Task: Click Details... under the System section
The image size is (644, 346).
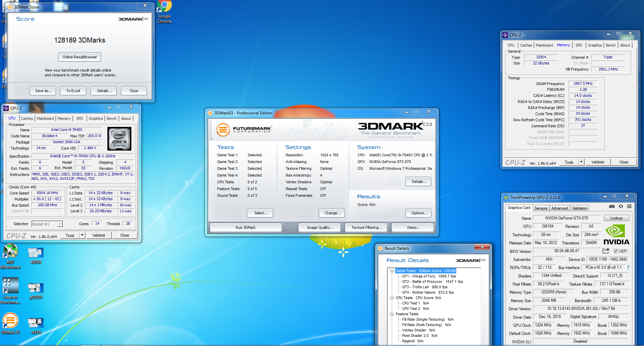Action: click(x=419, y=182)
